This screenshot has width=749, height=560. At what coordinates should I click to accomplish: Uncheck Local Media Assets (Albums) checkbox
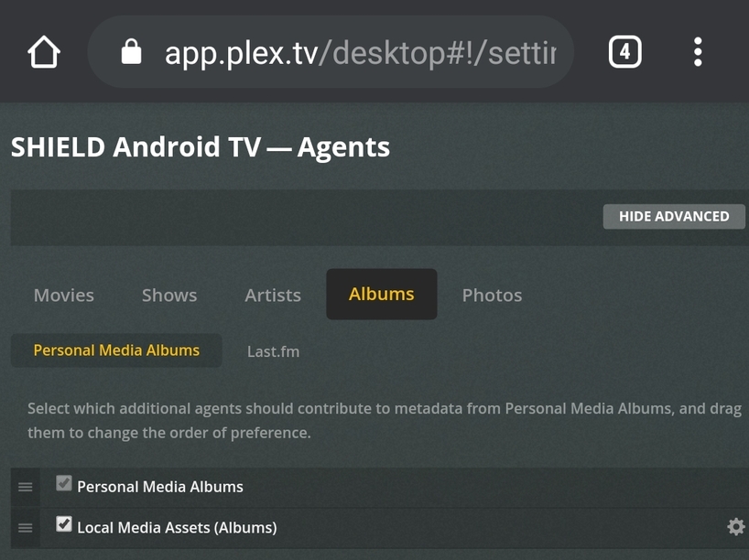[x=64, y=524]
